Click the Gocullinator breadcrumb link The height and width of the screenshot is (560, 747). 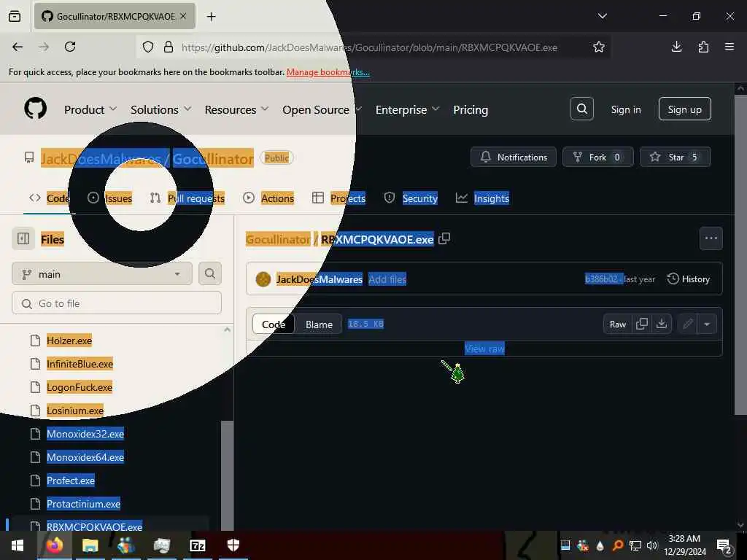[x=278, y=239]
